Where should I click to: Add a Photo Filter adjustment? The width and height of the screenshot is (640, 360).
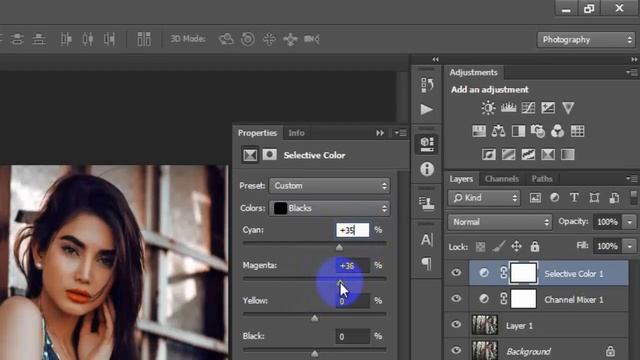(x=538, y=131)
